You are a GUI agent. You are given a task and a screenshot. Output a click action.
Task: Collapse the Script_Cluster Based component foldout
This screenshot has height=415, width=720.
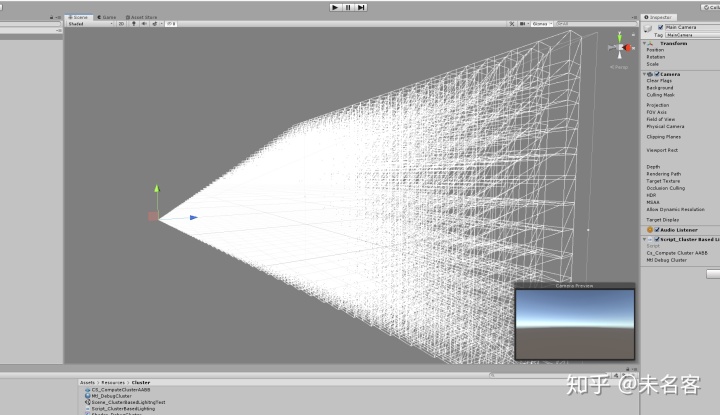(x=644, y=239)
